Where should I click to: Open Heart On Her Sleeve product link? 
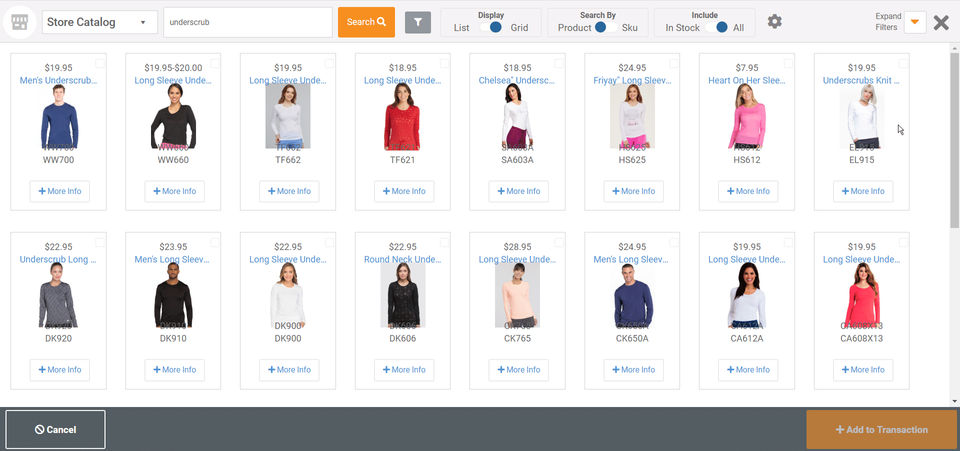click(x=745, y=80)
